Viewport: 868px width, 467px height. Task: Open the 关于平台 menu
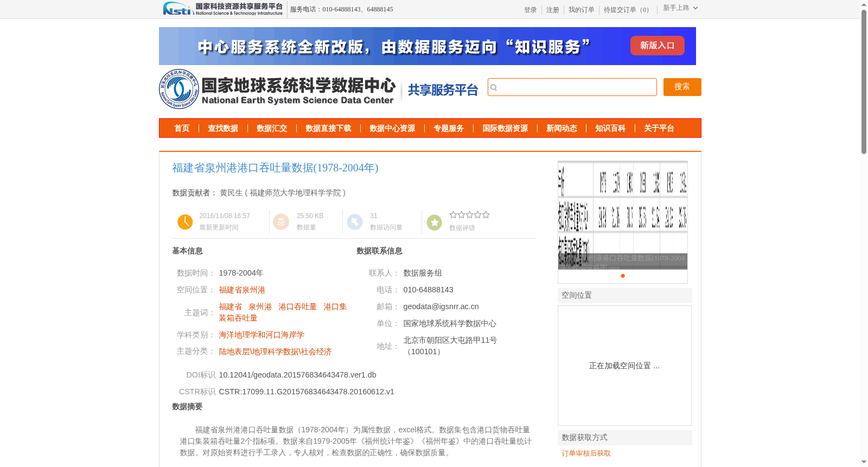[x=659, y=129]
